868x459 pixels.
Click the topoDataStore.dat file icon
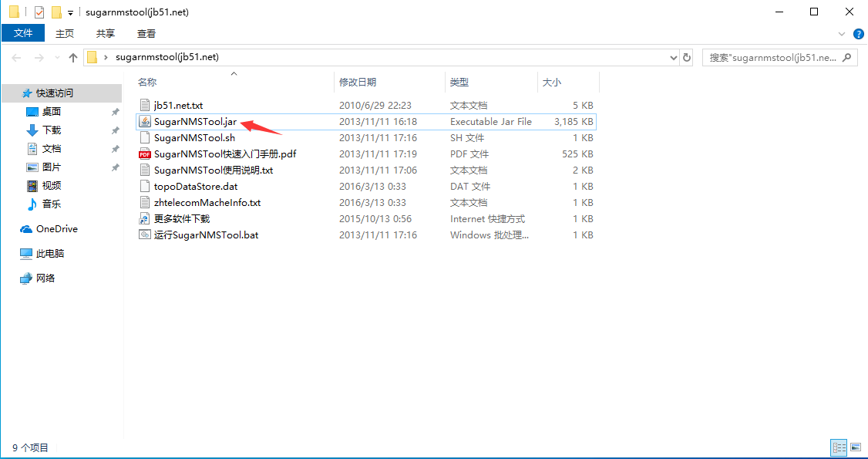[144, 187]
